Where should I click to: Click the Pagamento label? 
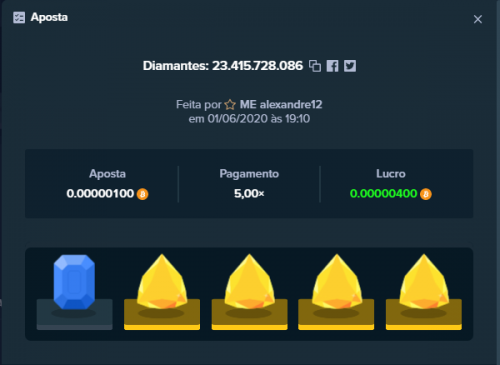[x=249, y=174]
